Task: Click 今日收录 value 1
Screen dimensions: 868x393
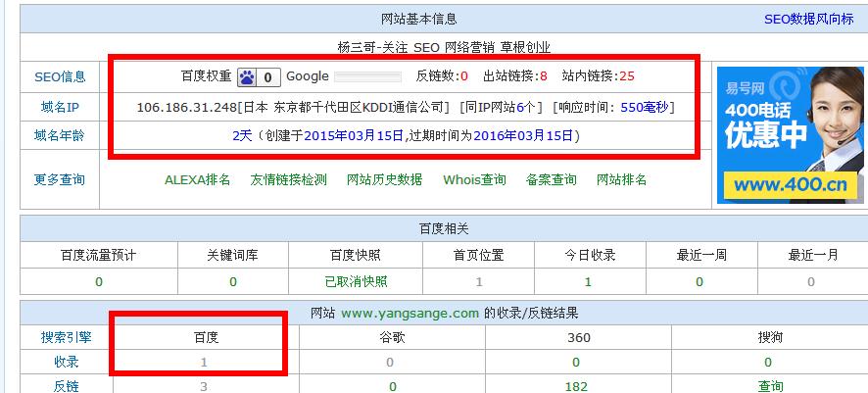Action: coord(588,281)
